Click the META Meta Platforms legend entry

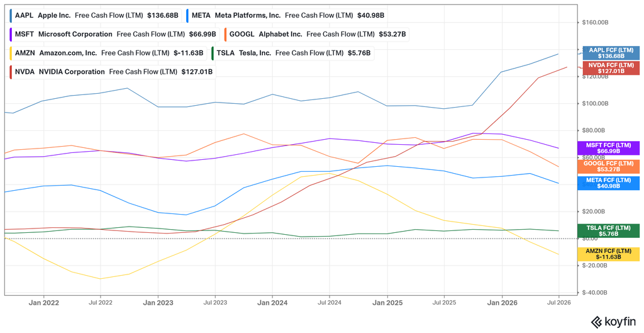tap(286, 15)
